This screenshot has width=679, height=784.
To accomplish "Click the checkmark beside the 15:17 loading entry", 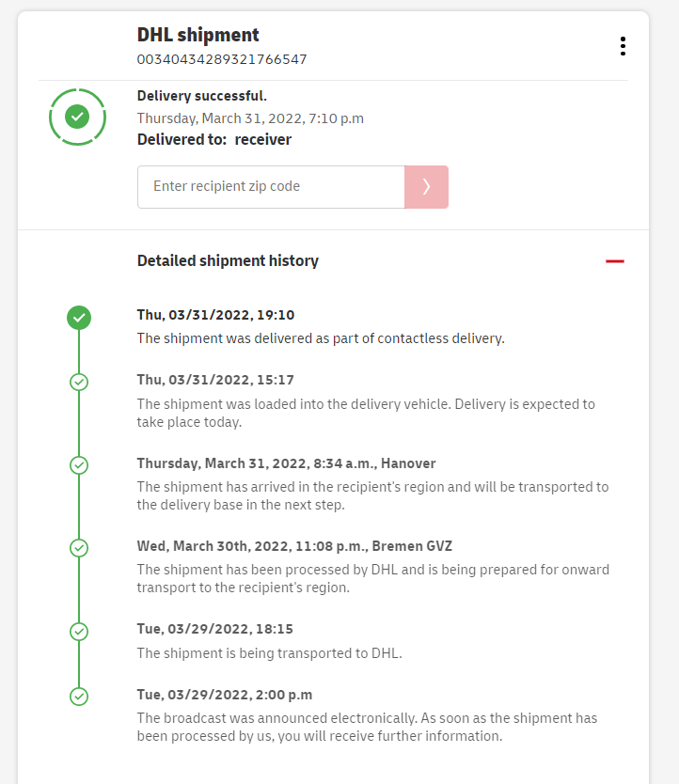I will [79, 382].
